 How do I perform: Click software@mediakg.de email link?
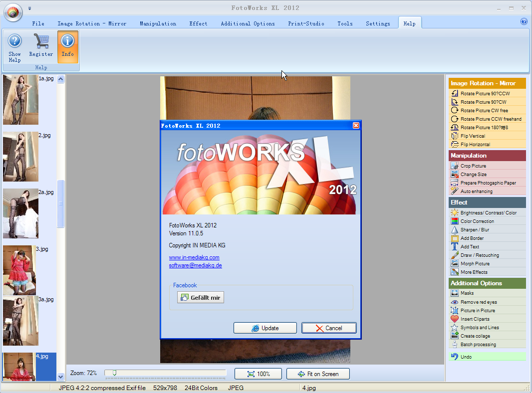tap(196, 265)
